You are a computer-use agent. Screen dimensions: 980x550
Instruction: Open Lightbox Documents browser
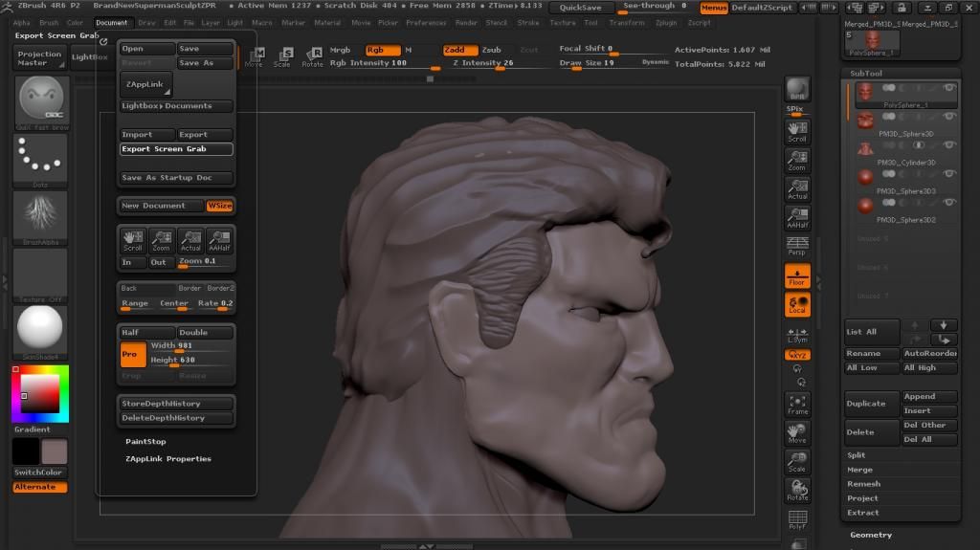pyautogui.click(x=176, y=105)
